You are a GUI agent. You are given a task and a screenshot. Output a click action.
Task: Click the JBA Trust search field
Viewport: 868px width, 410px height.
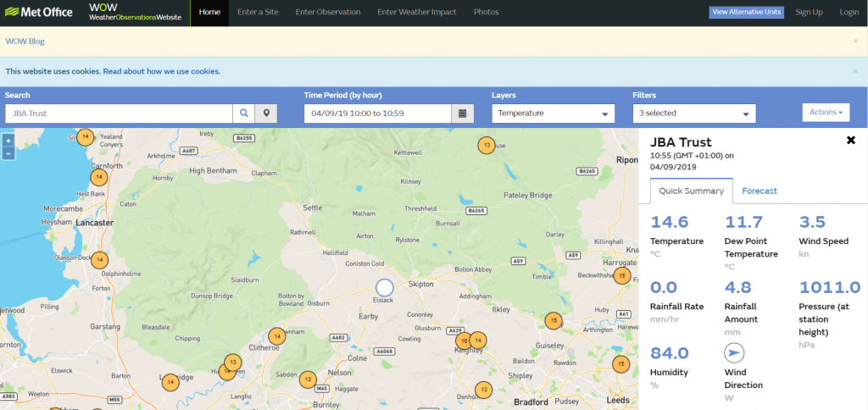(x=119, y=114)
